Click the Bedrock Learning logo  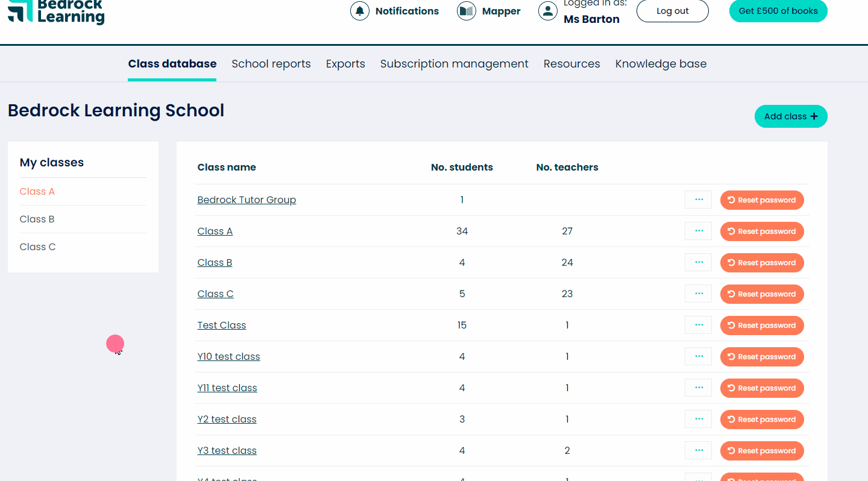pos(56,11)
